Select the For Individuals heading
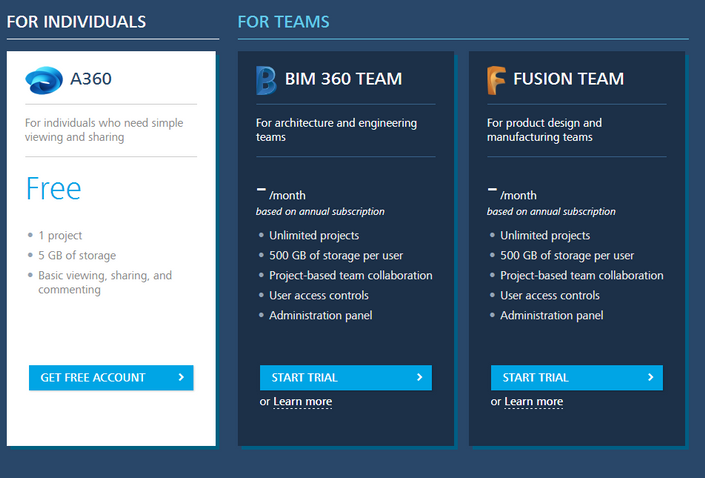The height and width of the screenshot is (478, 705). click(76, 22)
